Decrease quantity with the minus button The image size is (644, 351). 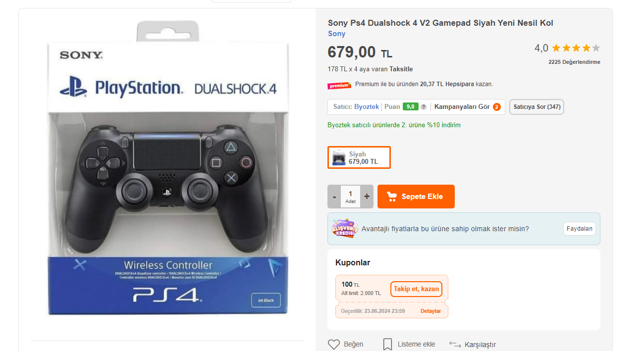(x=334, y=197)
